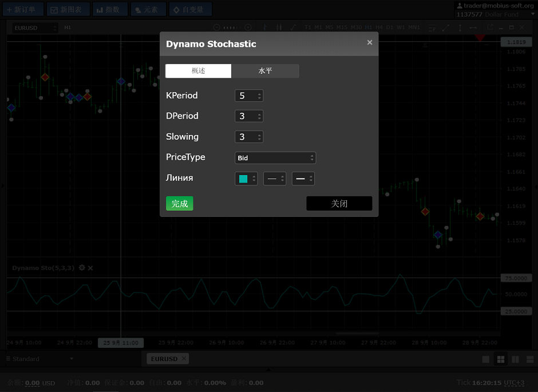The image size is (538, 392).
Task: Select the M30 timeframe
Action: 356,27
